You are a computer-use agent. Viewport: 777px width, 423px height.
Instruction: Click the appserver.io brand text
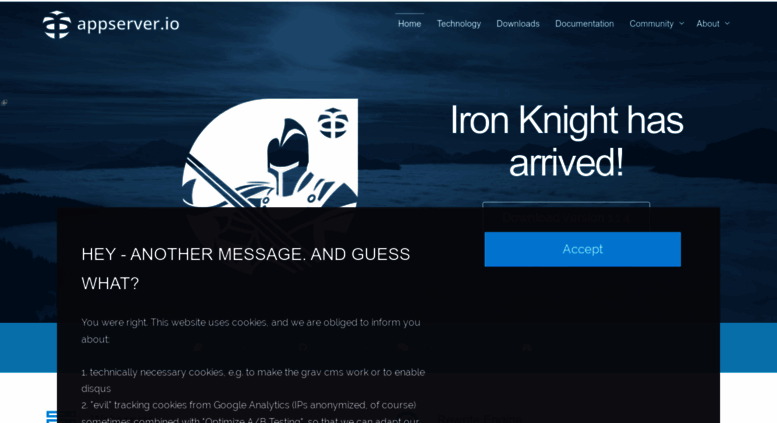[x=128, y=24]
